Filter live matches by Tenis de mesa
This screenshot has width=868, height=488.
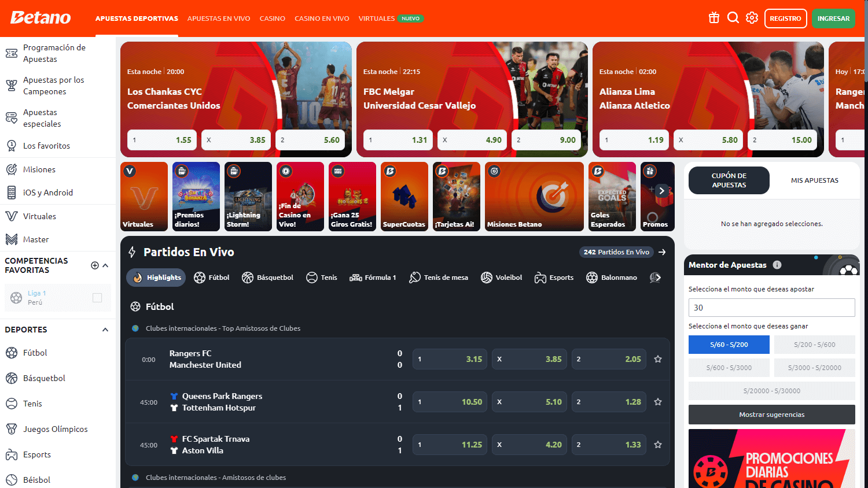click(439, 278)
